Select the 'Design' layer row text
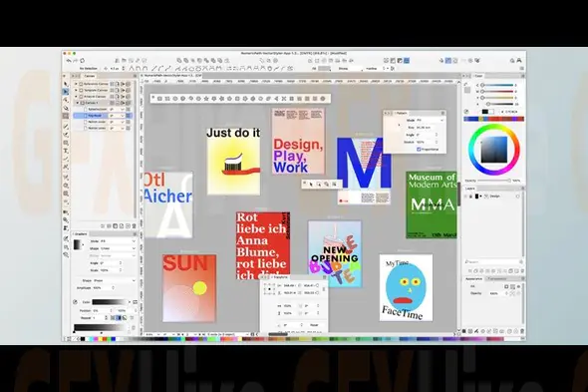 pos(494,196)
